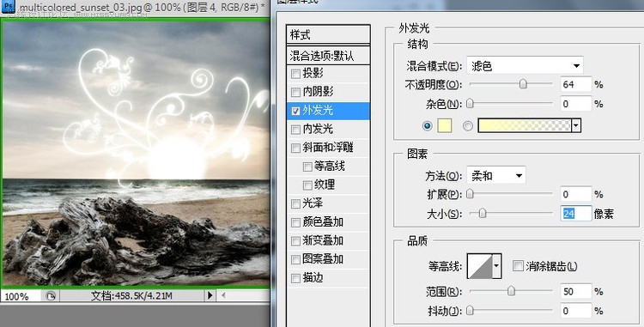Select the 样式 list header
Image resolution: width=644 pixels, height=327 pixels.
click(x=328, y=34)
